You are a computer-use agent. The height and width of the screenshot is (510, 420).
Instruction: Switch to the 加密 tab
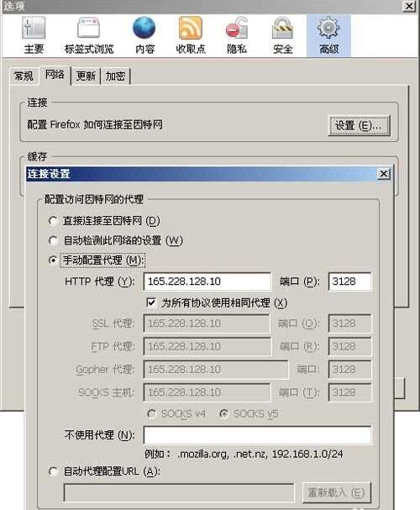115,76
